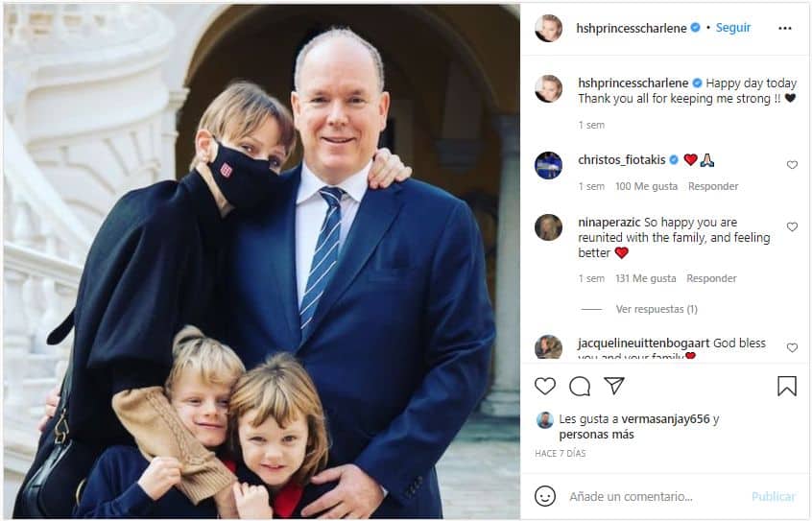Submit the comment with the Publicar button
This screenshot has height=521, width=812.
774,497
